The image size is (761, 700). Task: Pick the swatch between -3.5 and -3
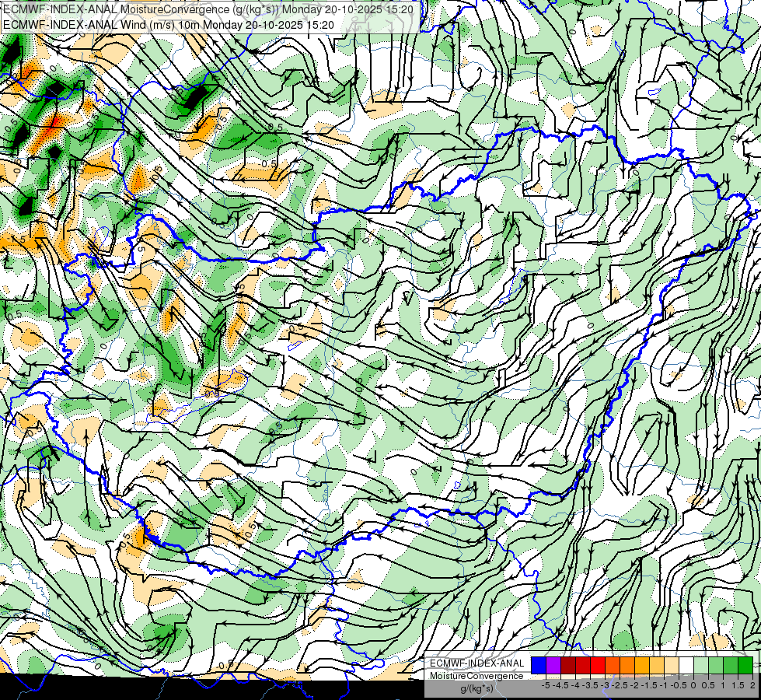(x=598, y=666)
